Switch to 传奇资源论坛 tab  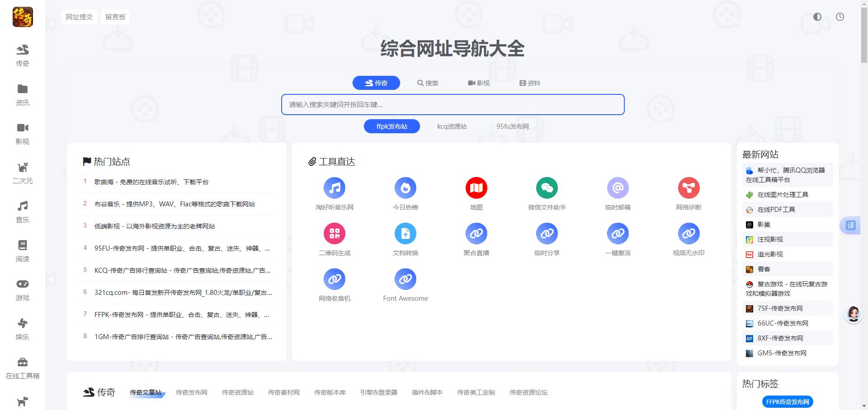click(x=528, y=392)
